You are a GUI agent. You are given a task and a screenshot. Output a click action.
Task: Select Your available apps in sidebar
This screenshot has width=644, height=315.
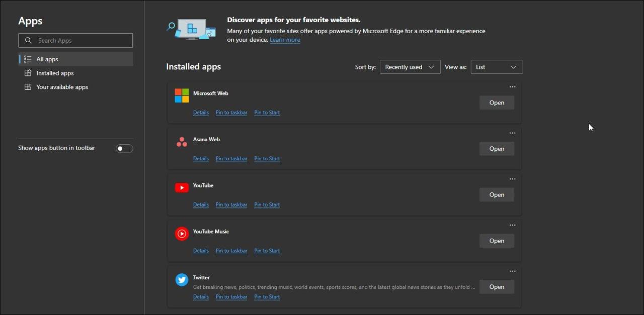[76, 87]
